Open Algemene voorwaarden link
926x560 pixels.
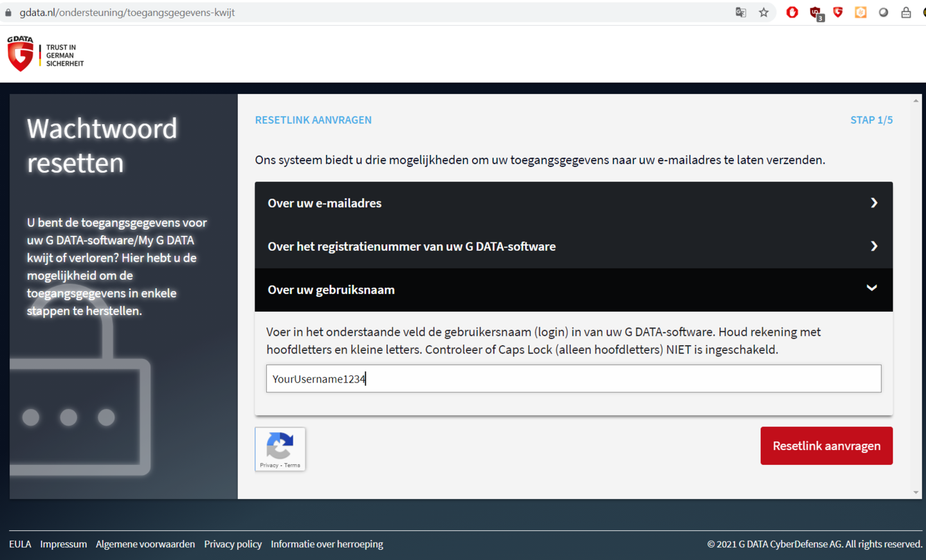[145, 544]
